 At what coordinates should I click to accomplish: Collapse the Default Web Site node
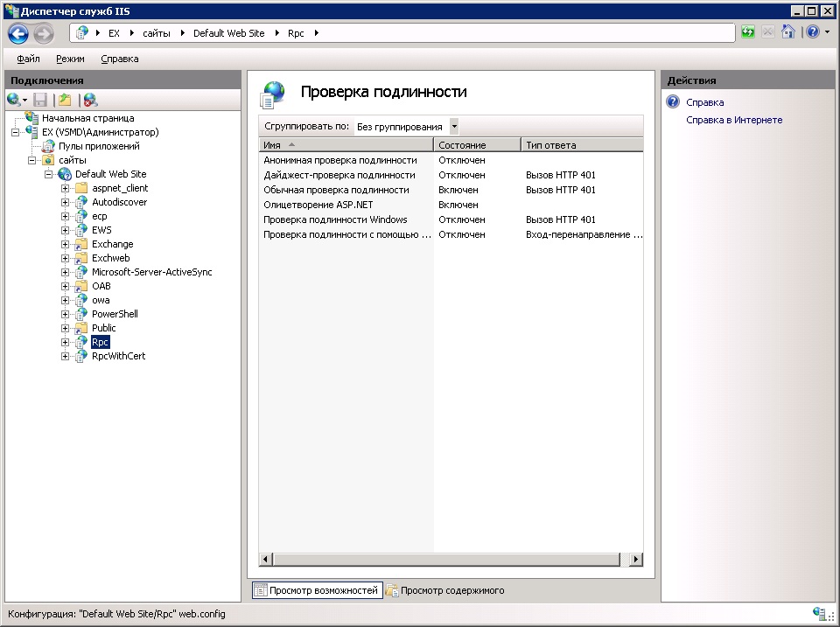[x=48, y=174]
